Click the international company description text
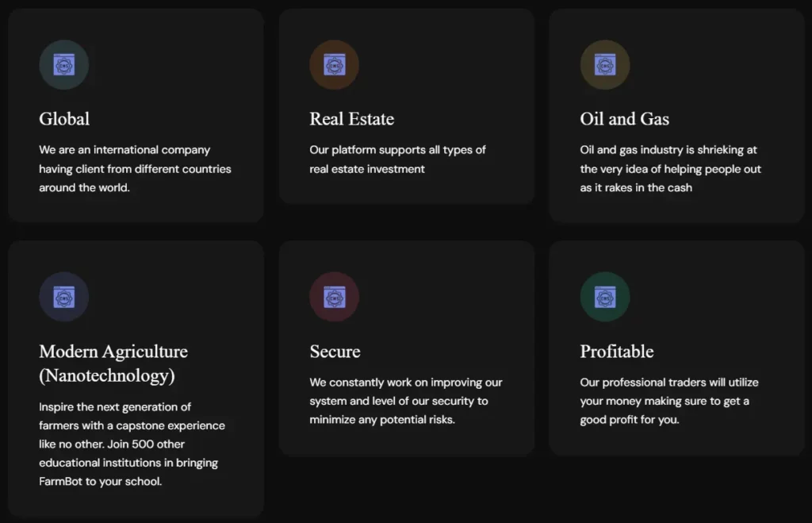The width and height of the screenshot is (812, 523). pyautogui.click(x=135, y=168)
